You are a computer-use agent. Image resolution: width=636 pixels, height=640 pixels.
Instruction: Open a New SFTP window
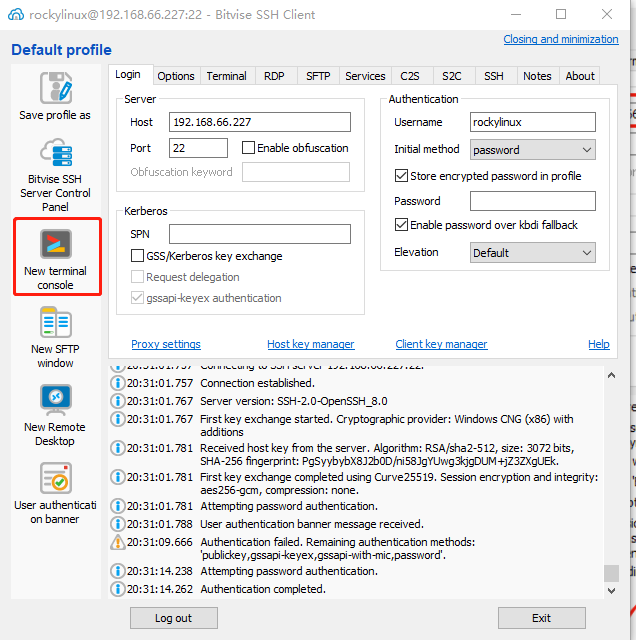(56, 337)
